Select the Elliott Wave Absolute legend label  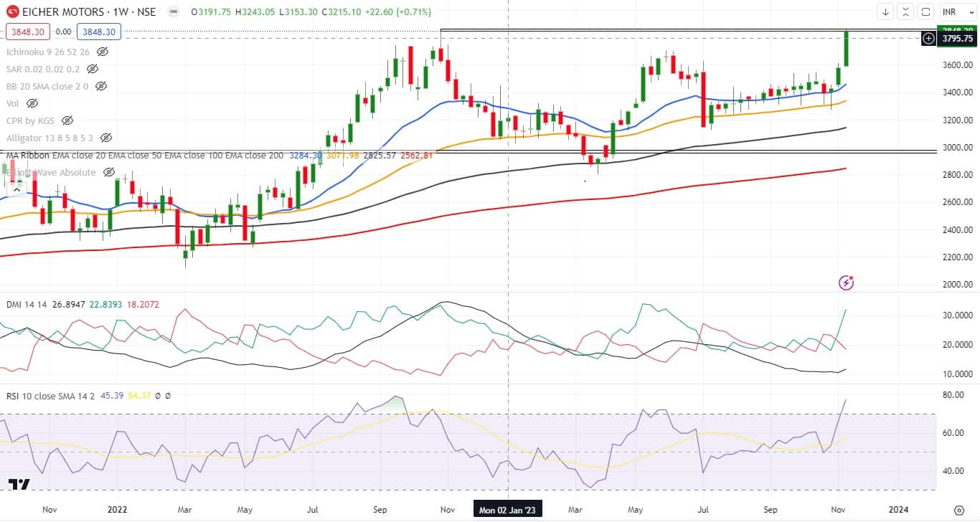point(51,172)
